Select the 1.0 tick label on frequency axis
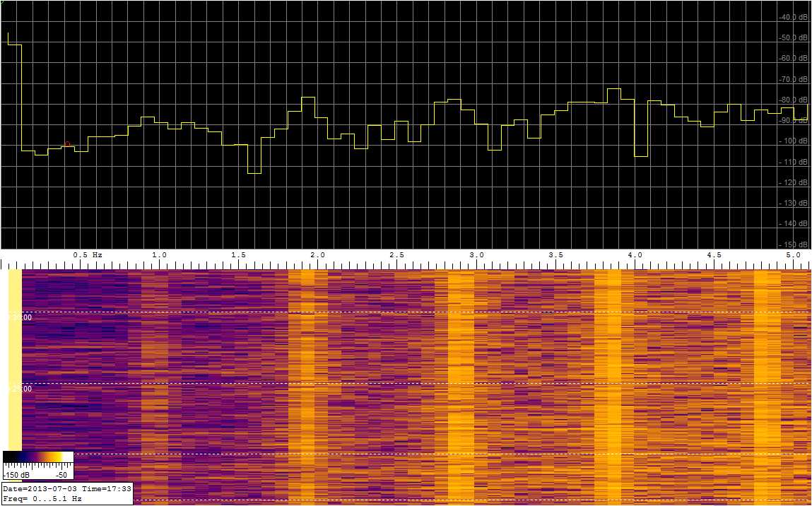This screenshot has height=506, width=812. point(160,254)
